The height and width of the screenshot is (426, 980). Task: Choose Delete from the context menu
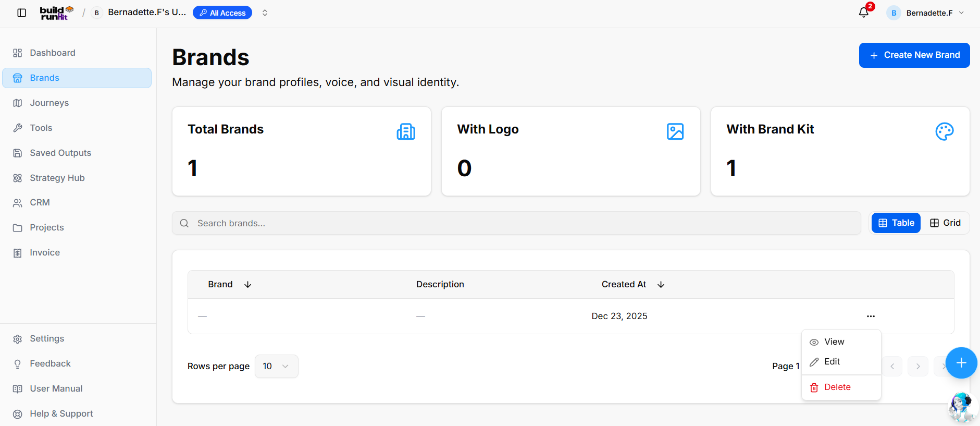[841, 387]
